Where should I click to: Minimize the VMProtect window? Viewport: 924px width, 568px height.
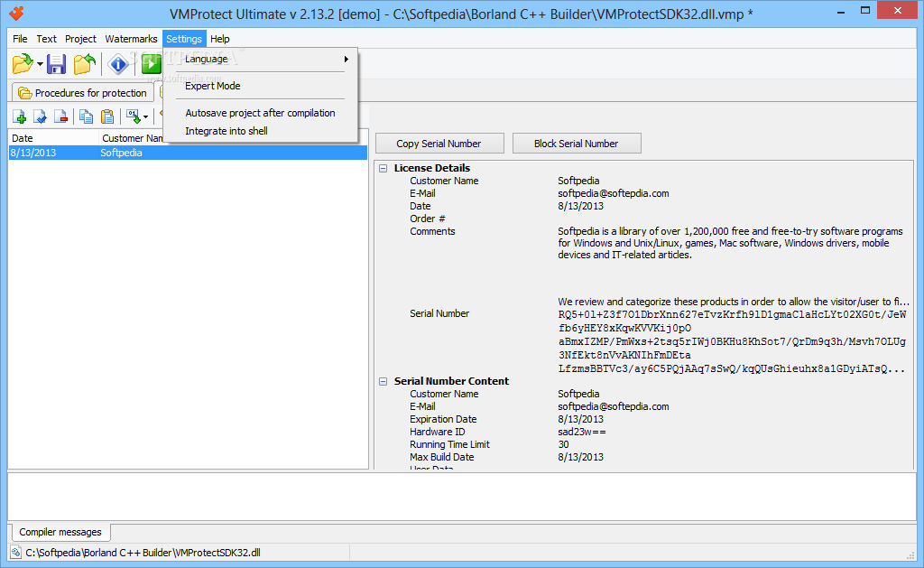pyautogui.click(x=841, y=11)
